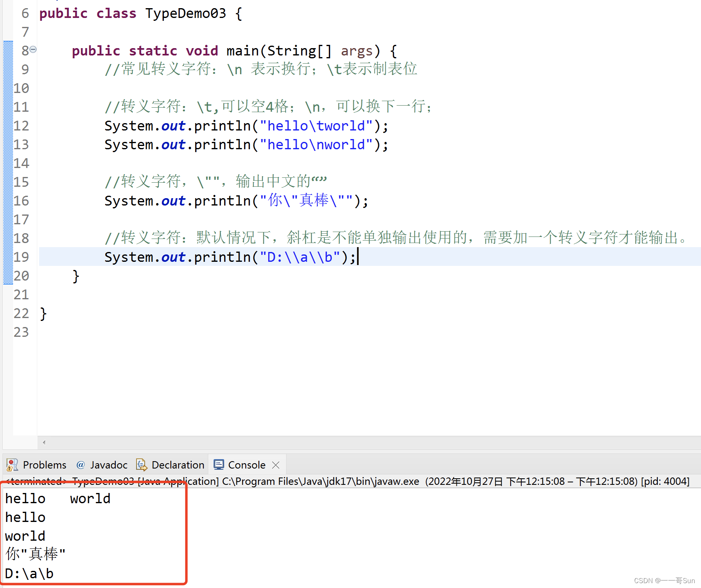Click line number 12 in the gutter
This screenshot has height=588, width=701.
point(21,126)
